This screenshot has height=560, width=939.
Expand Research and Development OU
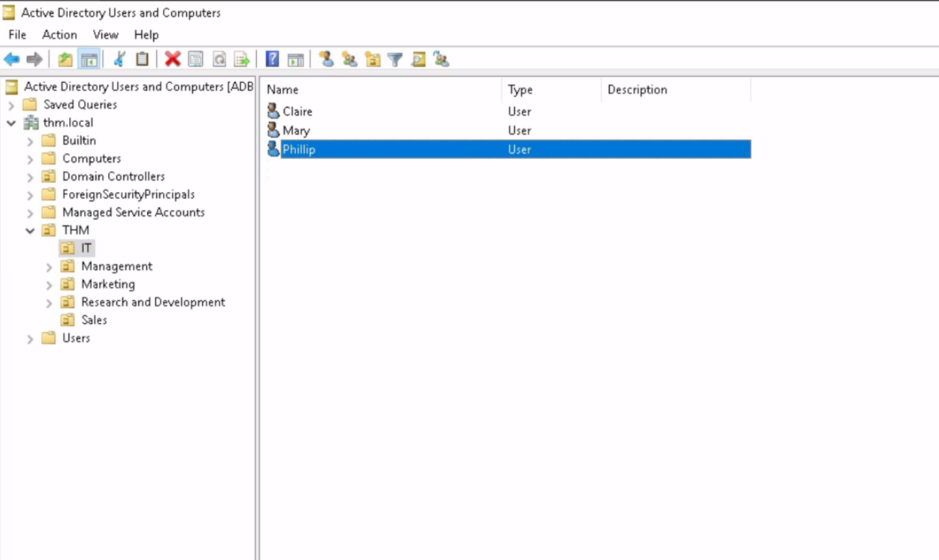(49, 303)
